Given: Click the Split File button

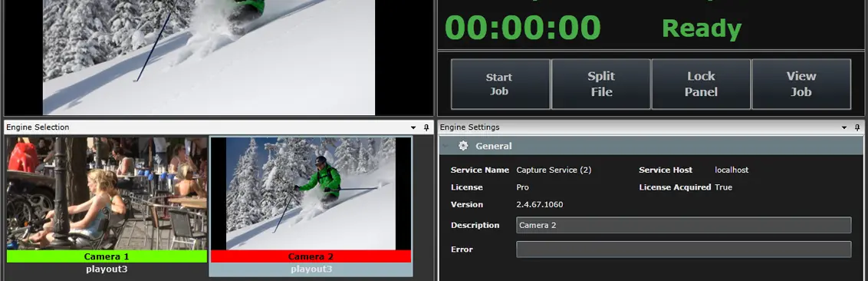Looking at the screenshot, I should pos(601,84).
